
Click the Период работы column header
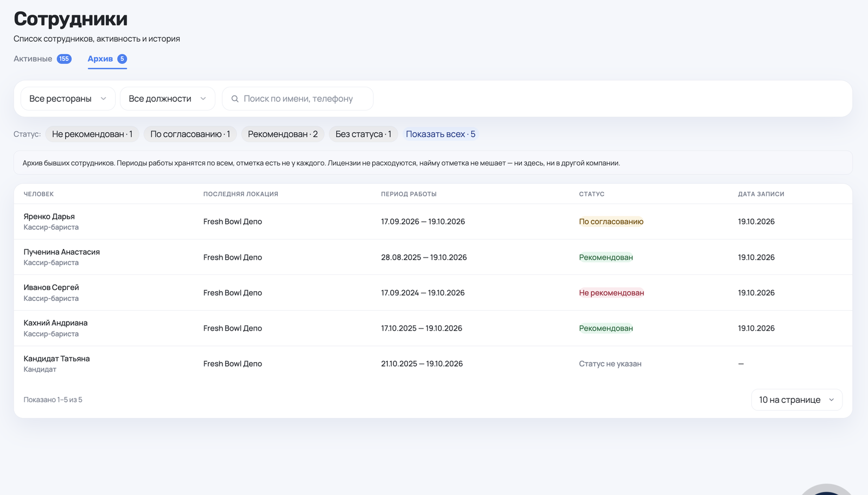pyautogui.click(x=409, y=194)
